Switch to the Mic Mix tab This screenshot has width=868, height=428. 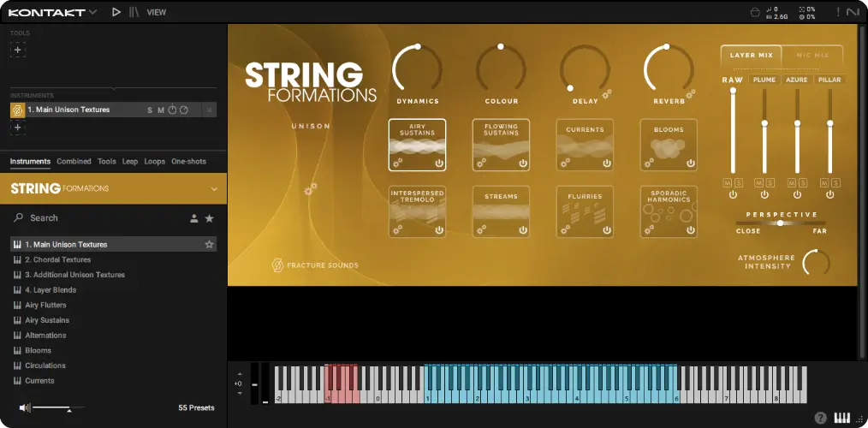(x=812, y=56)
